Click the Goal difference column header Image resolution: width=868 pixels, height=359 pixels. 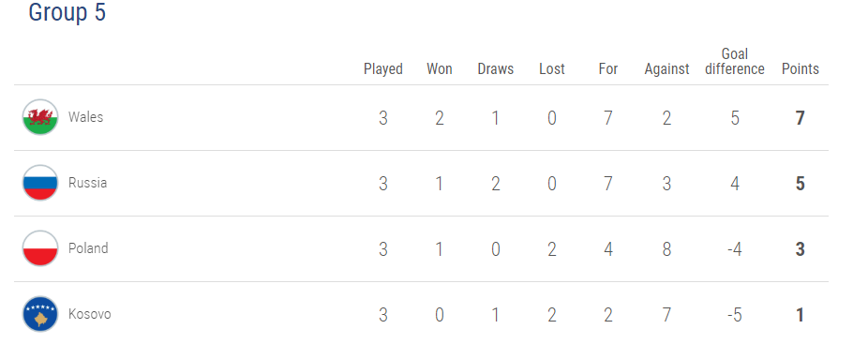(x=735, y=62)
